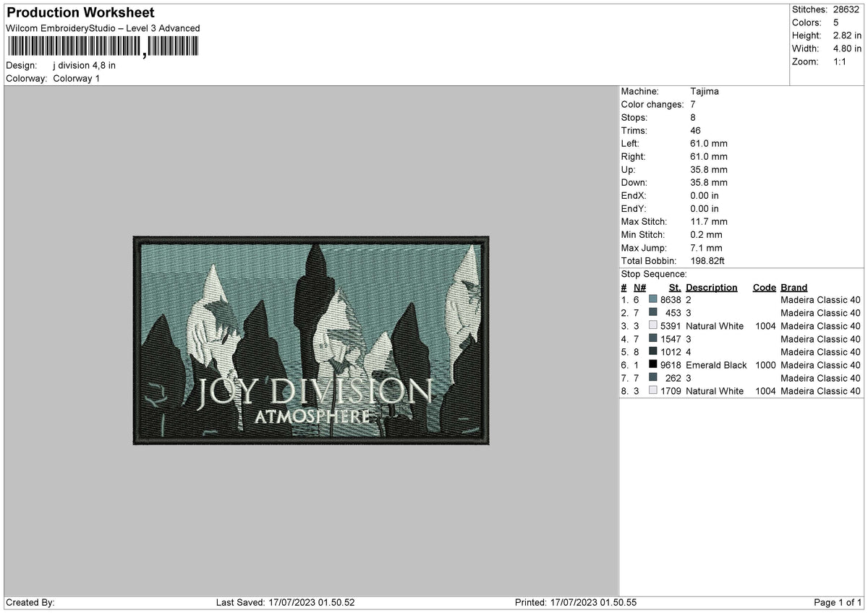Click the Created By field
This screenshot has height=613, width=868.
click(x=31, y=601)
